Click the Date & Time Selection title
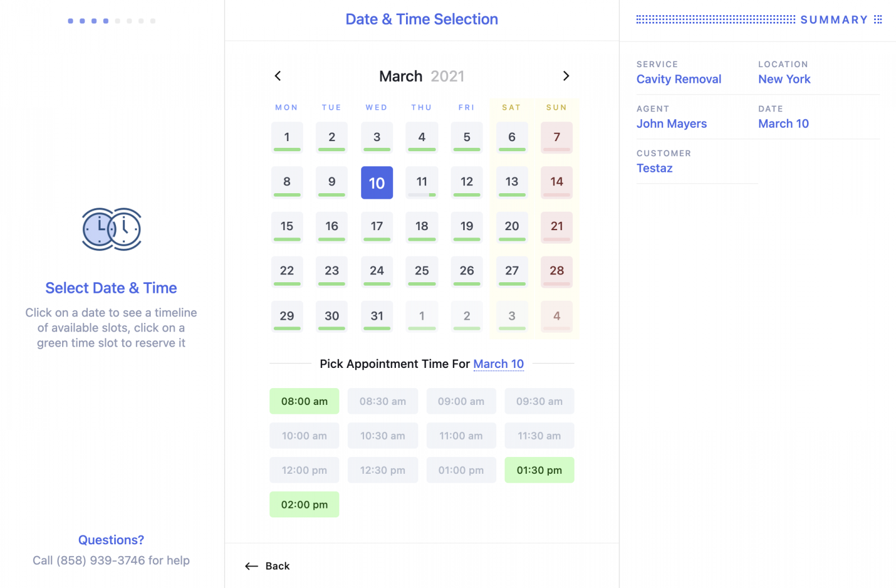Screen dimensions: 896x588 pos(422,19)
